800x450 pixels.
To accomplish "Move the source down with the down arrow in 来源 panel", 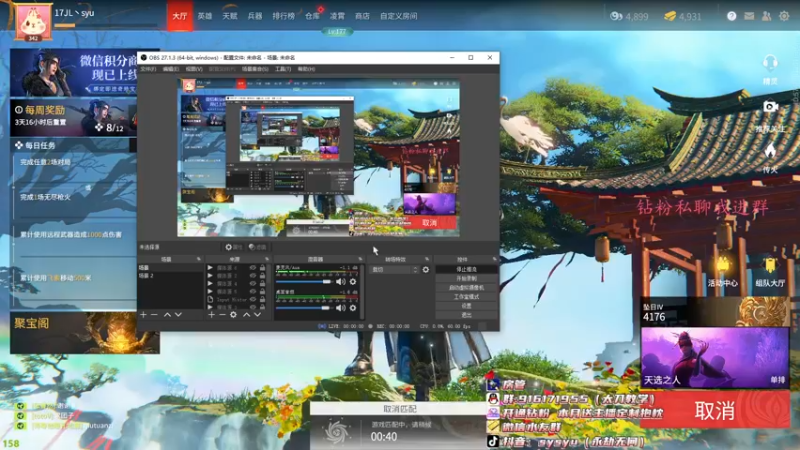I will 258,315.
